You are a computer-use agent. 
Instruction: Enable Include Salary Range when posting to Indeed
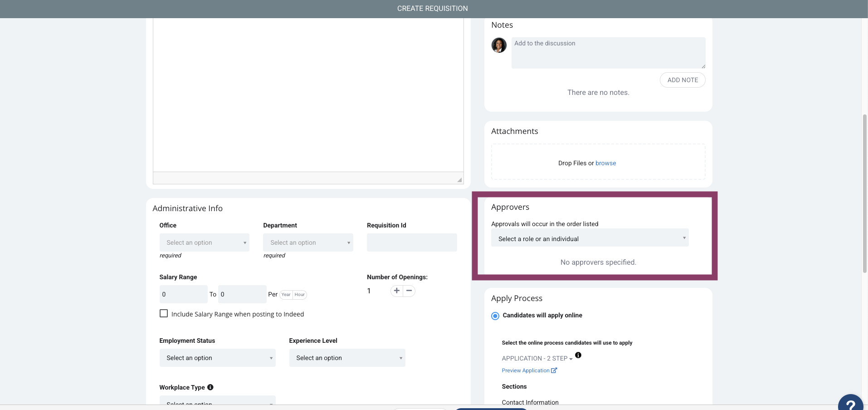click(164, 314)
